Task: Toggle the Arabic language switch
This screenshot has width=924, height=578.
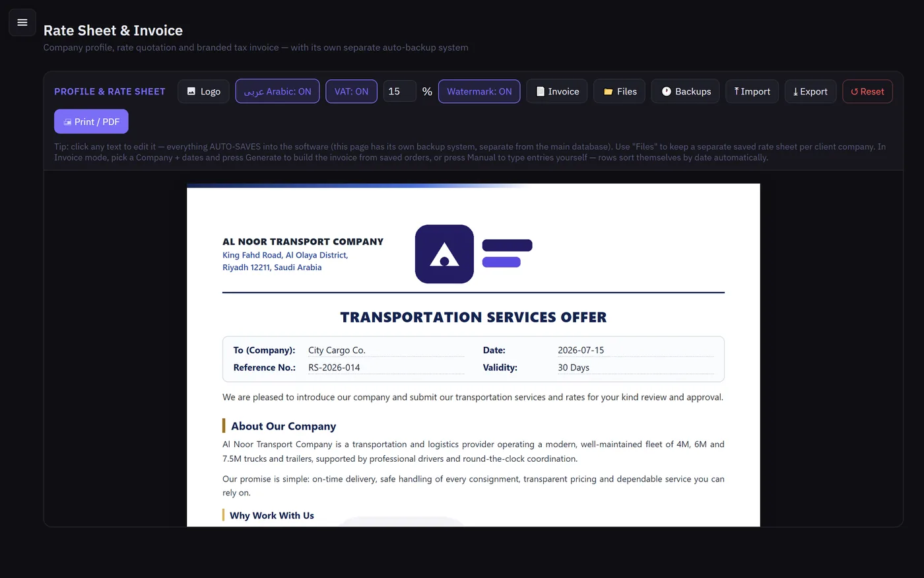Action: [x=277, y=91]
